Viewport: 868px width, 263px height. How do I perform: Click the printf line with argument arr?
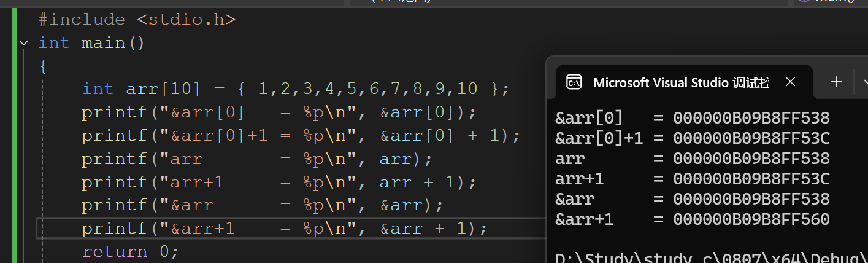tap(257, 159)
